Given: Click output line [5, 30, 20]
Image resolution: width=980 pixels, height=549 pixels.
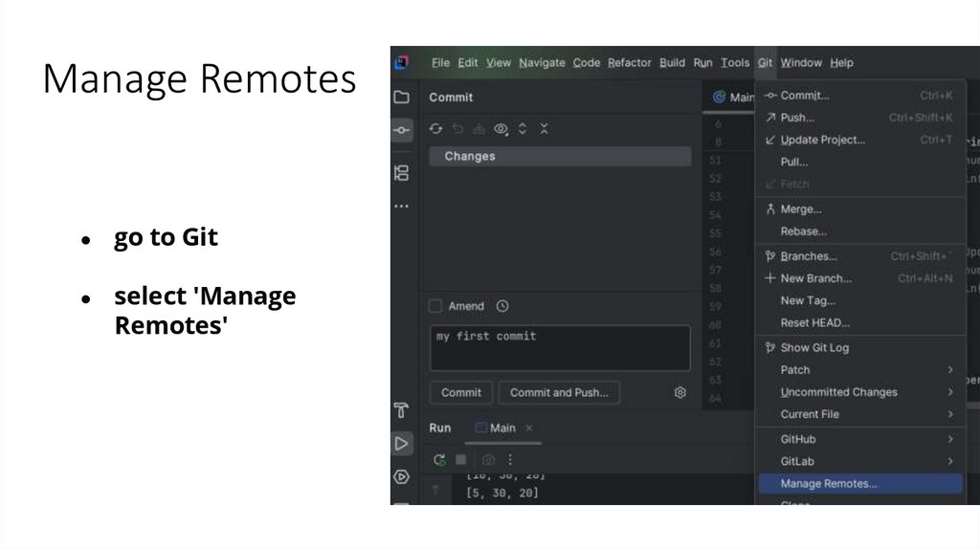Looking at the screenshot, I should click(x=502, y=493).
